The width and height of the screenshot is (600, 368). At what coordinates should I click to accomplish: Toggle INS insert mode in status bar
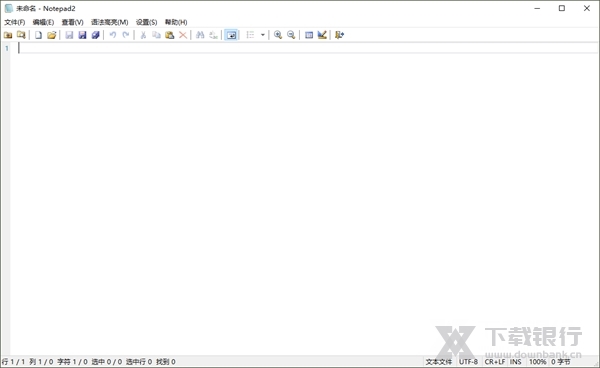click(x=515, y=362)
